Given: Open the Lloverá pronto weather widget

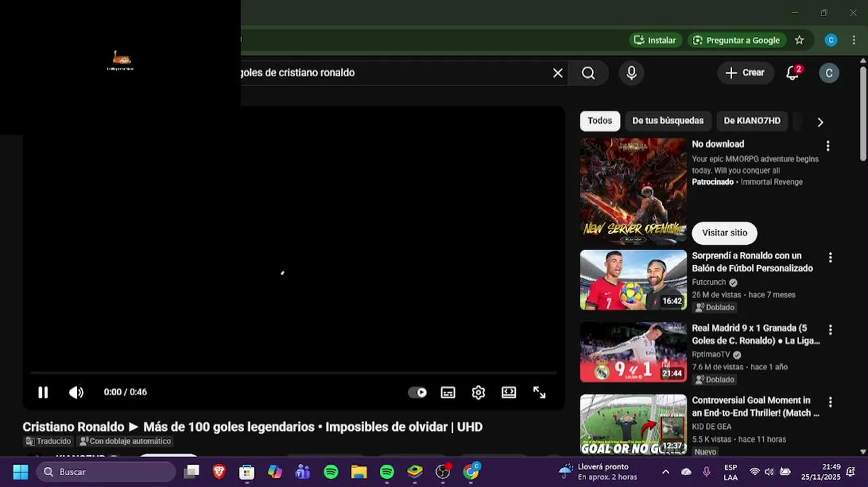Looking at the screenshot, I should [x=598, y=472].
